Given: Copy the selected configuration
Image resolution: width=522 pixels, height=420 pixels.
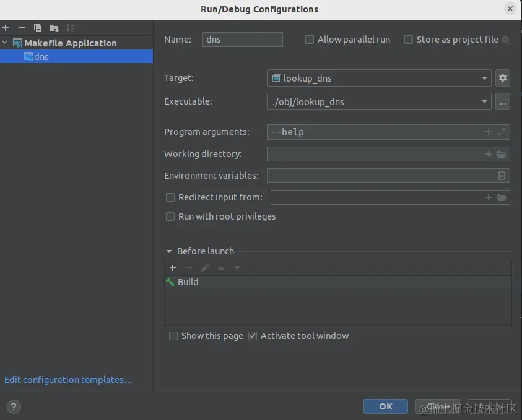Looking at the screenshot, I should point(38,28).
